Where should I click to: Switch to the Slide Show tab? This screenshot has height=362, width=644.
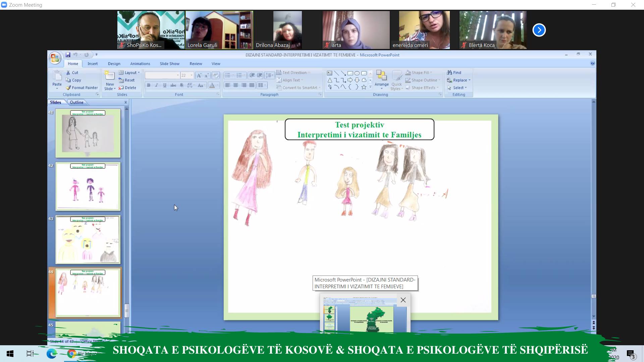coord(169,64)
